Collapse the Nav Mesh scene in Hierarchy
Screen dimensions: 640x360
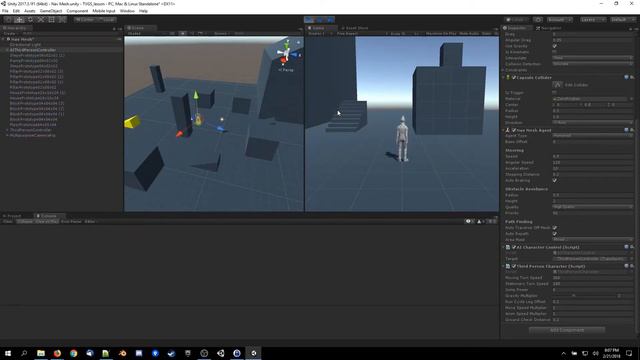coord(4,39)
